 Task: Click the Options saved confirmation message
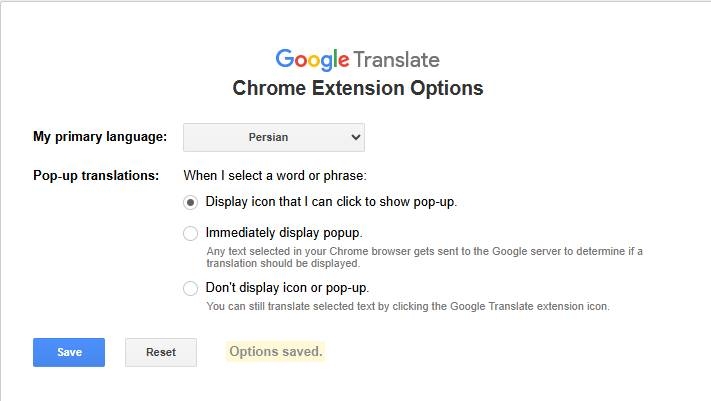[276, 352]
